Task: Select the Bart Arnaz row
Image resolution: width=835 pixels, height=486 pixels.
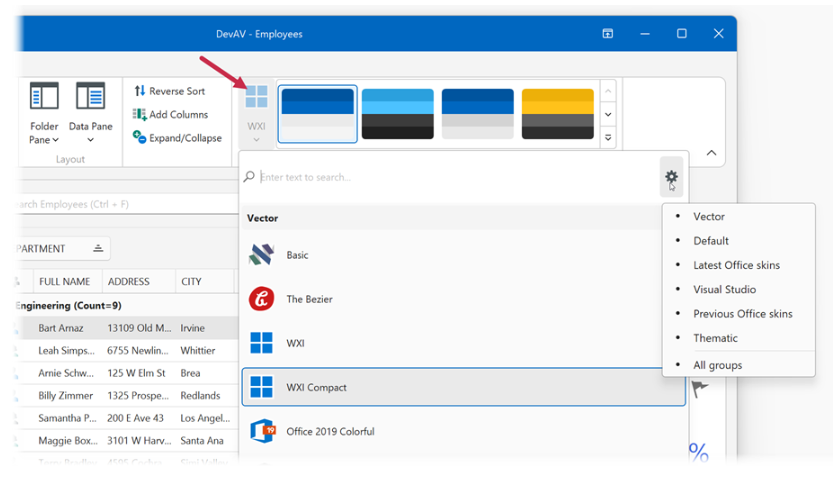Action: pyautogui.click(x=127, y=328)
